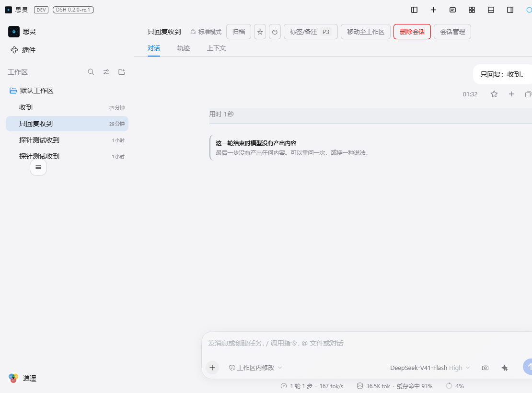The height and width of the screenshot is (393, 532).
Task: Click the 标准模式 mode indicator
Action: pyautogui.click(x=206, y=32)
